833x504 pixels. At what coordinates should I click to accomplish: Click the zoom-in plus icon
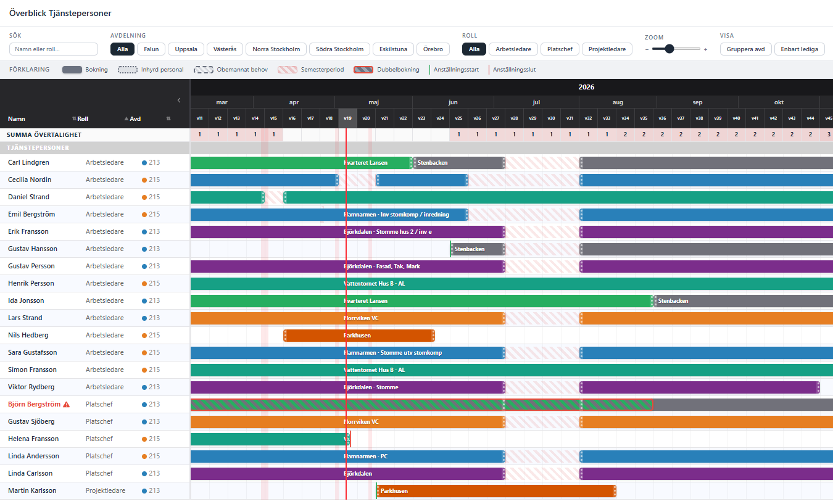(x=705, y=49)
